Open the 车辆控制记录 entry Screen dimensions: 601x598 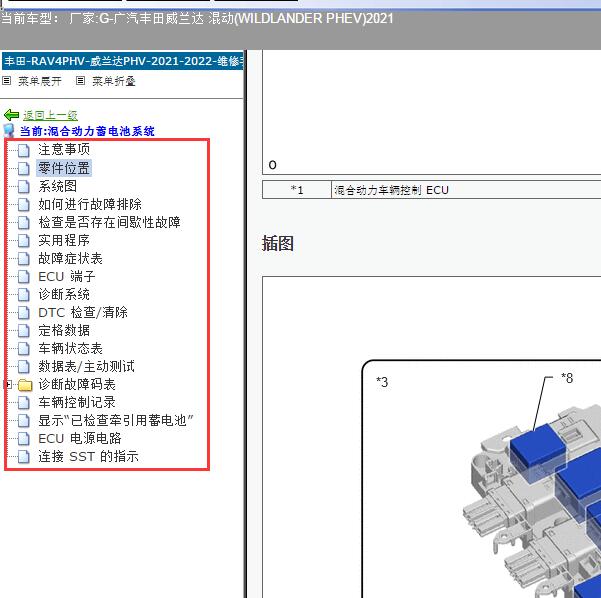click(77, 402)
